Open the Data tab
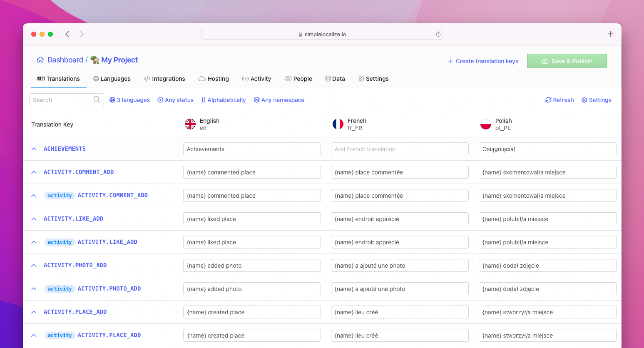The height and width of the screenshot is (348, 644). coord(335,79)
